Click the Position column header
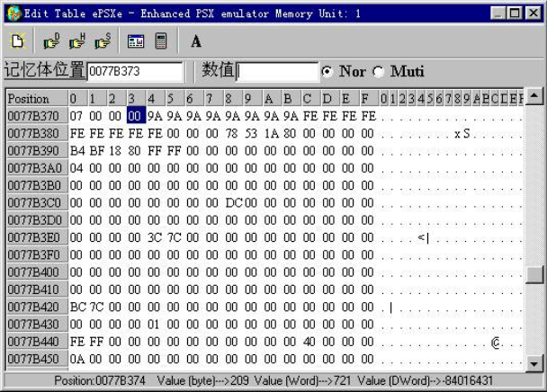 pos(37,99)
